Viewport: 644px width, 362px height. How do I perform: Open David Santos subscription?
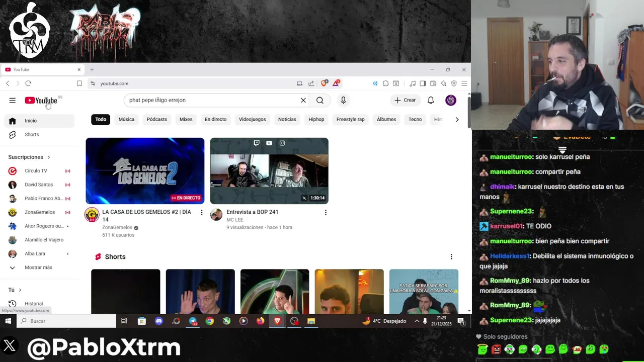coord(39,185)
